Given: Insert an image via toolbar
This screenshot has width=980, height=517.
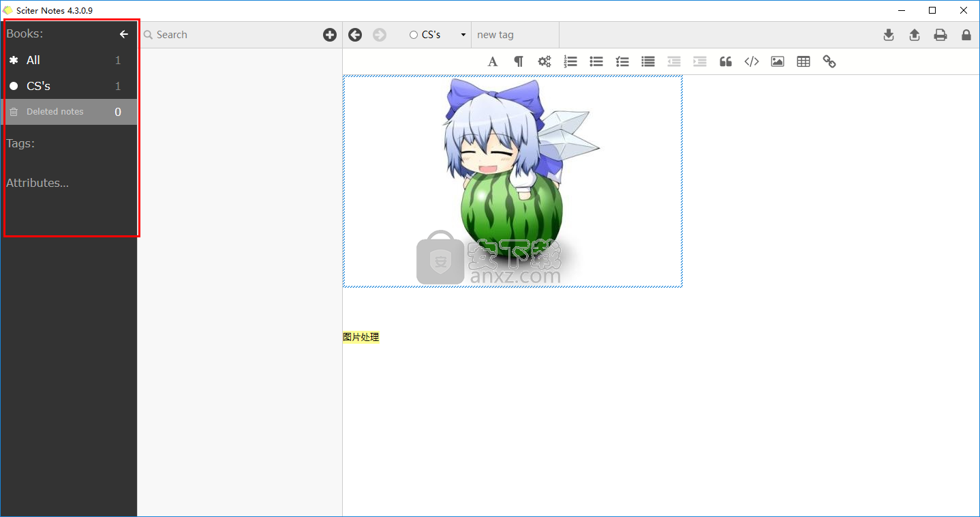Looking at the screenshot, I should coord(778,61).
